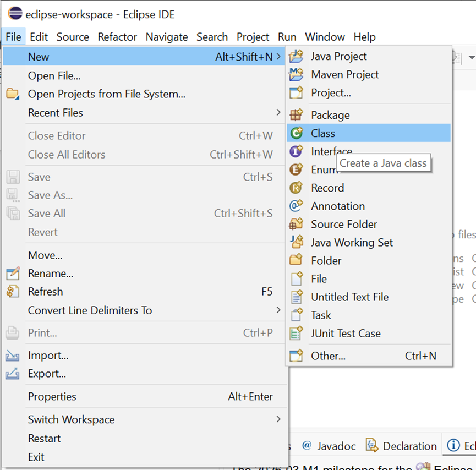This screenshot has width=476, height=470.
Task: Open the File menu
Action: [13, 37]
